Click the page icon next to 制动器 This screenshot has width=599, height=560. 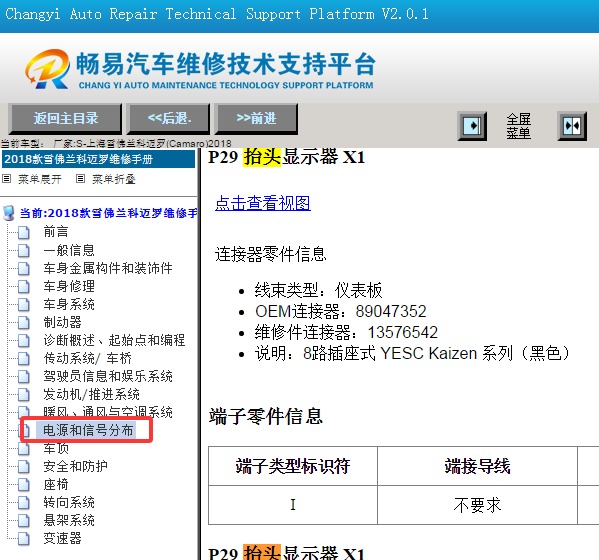point(24,322)
